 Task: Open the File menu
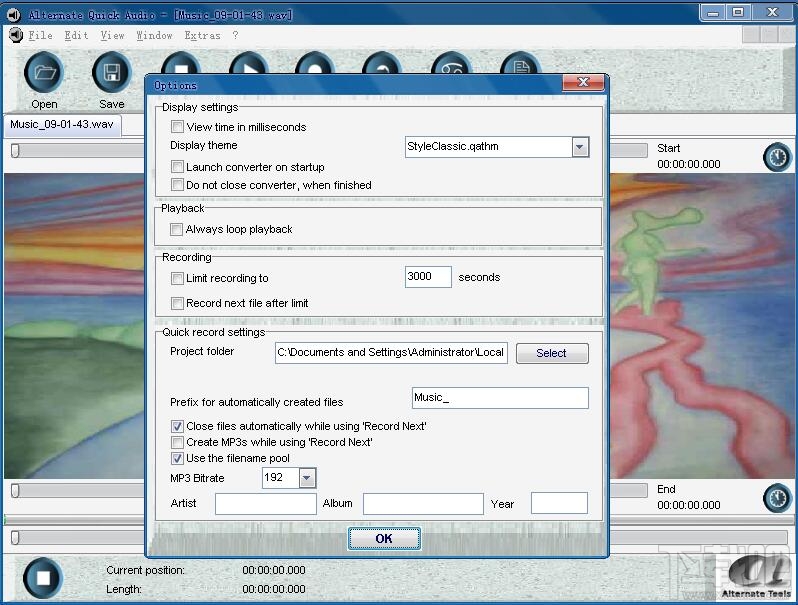(41, 36)
